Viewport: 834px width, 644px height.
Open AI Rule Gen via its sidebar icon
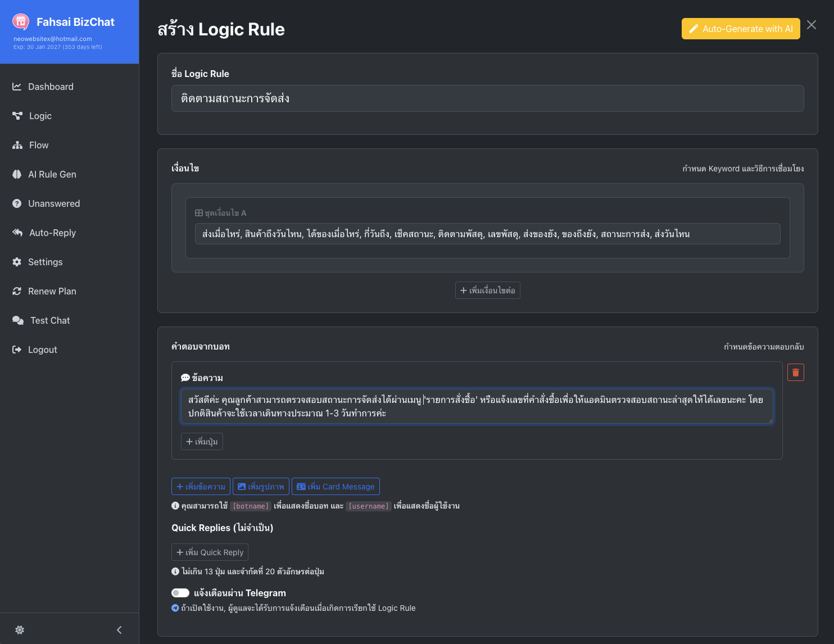click(17, 174)
